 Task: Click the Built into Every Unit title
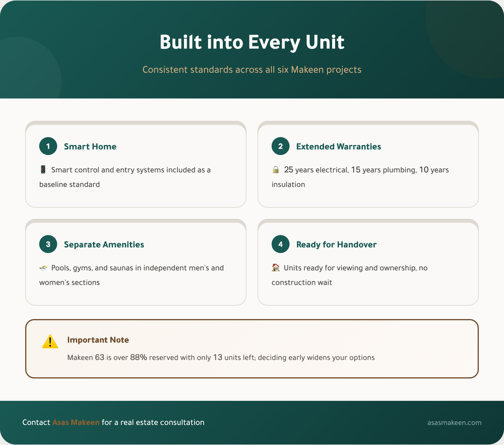252,42
